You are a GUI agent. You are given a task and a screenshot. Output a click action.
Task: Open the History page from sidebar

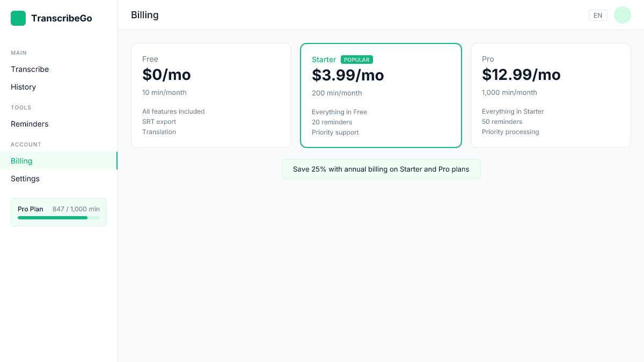click(x=23, y=87)
